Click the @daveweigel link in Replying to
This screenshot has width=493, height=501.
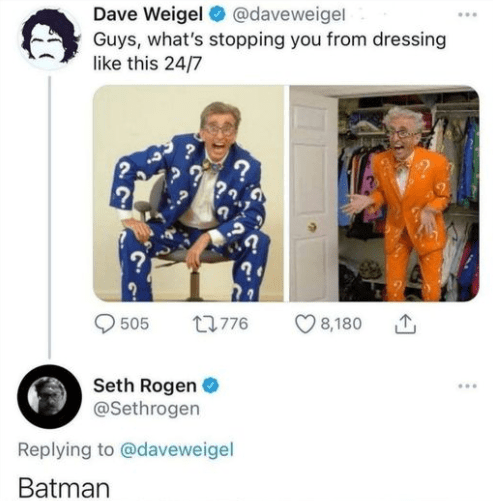pyautogui.click(x=177, y=450)
